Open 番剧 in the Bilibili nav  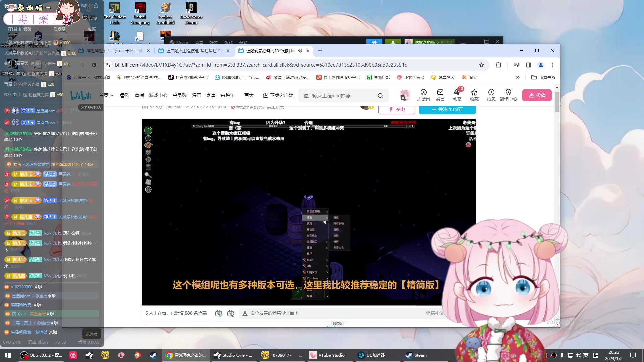(124, 95)
